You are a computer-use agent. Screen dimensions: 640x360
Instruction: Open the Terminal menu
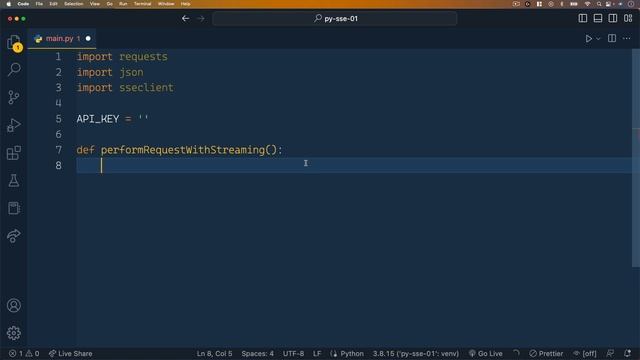[142, 4]
